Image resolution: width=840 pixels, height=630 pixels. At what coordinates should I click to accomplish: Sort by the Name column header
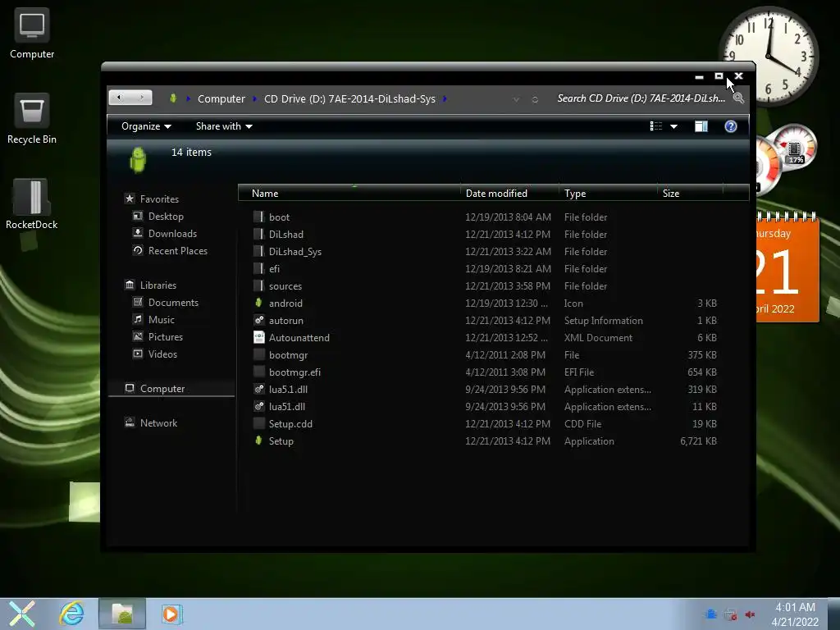(349, 194)
